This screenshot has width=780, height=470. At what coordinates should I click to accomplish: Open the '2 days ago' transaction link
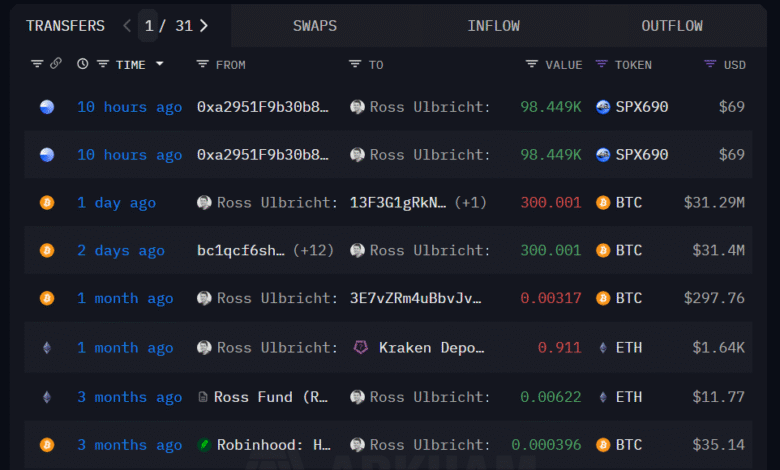tap(121, 250)
